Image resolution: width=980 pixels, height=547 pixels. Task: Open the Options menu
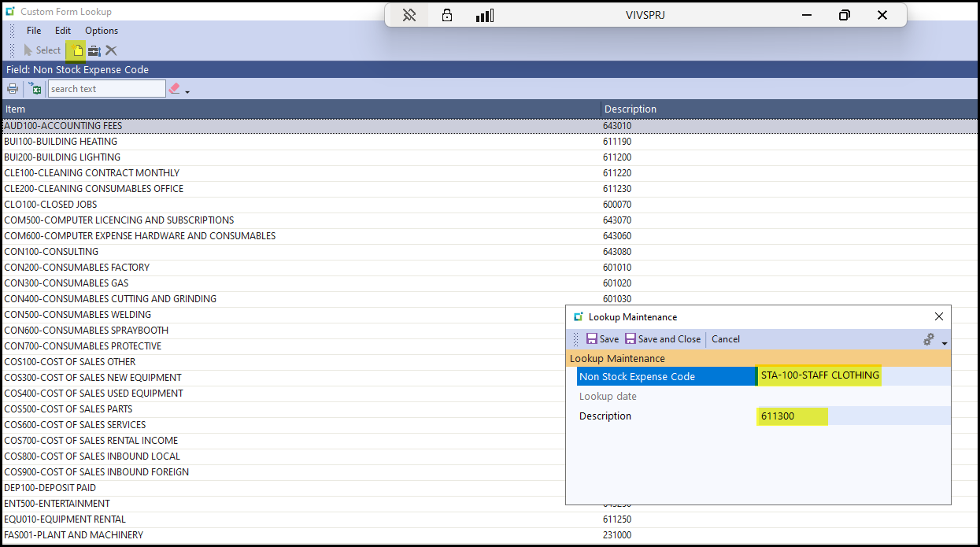(x=102, y=31)
